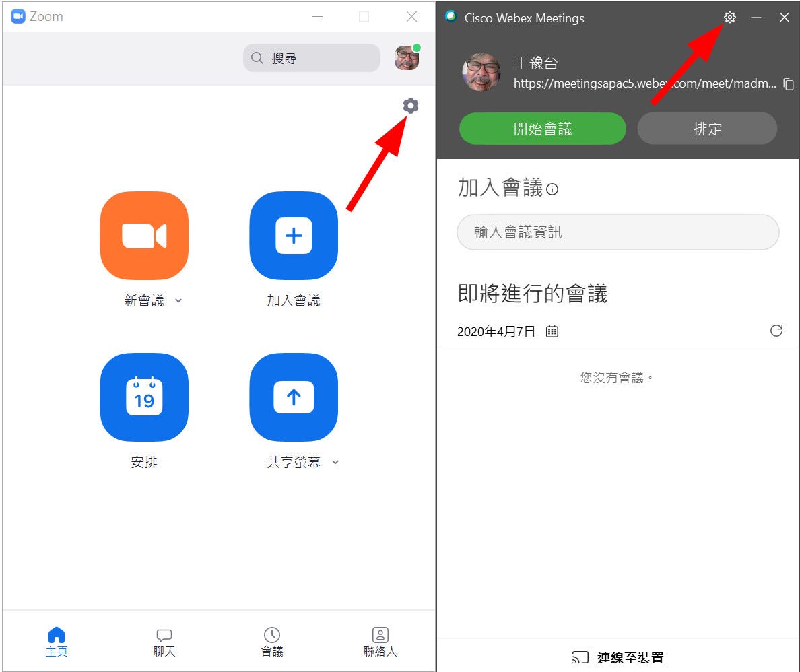
Task: Switch to the 會議 tab in Zoom
Action: (x=272, y=642)
